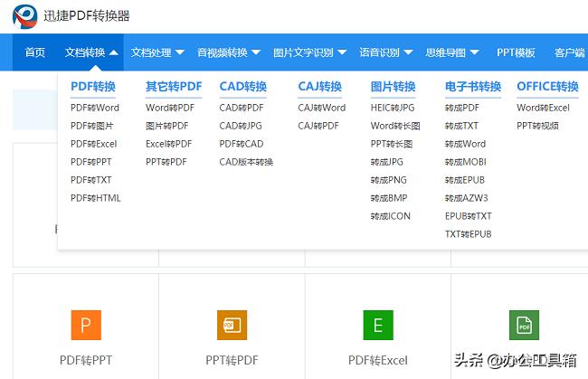The image size is (588, 379).
Task: Select CAD版本转换 option
Action: point(246,162)
